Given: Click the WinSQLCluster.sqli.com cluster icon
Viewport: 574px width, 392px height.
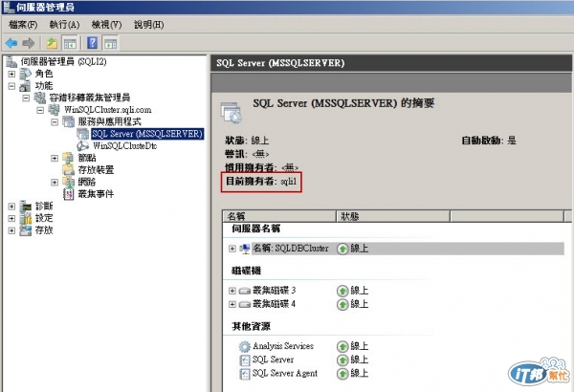Looking at the screenshot, I should pyautogui.click(x=55, y=109).
